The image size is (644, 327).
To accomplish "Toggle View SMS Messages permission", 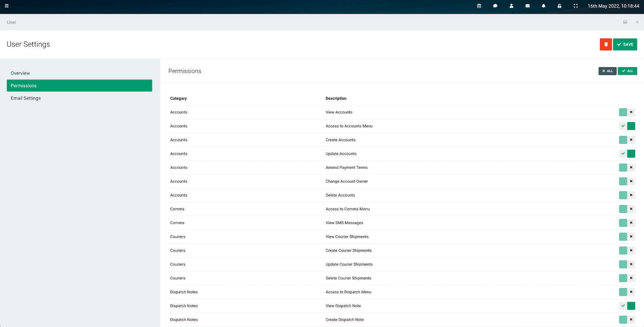I will (627, 223).
